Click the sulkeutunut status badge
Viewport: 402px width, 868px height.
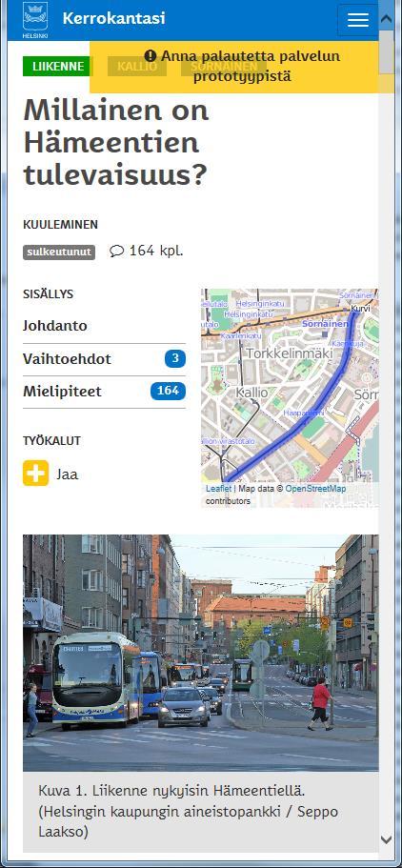59,252
